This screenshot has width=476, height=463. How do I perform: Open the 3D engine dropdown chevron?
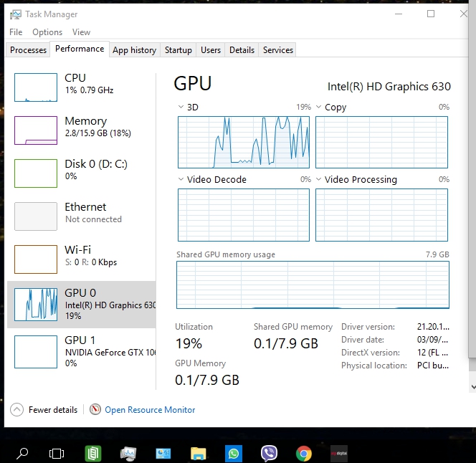point(181,107)
